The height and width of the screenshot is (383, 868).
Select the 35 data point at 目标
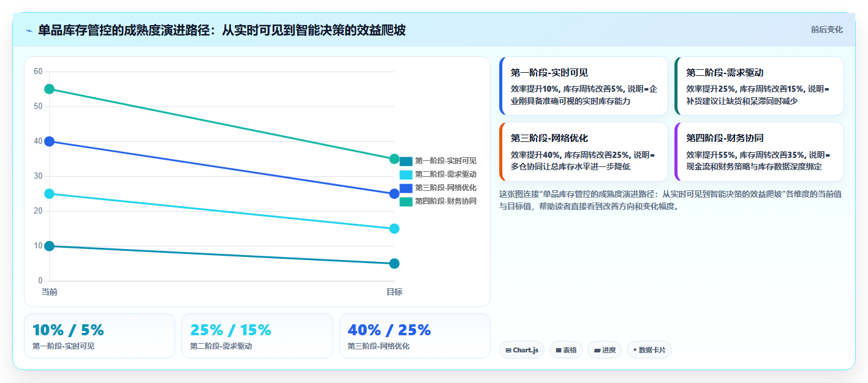pos(394,159)
